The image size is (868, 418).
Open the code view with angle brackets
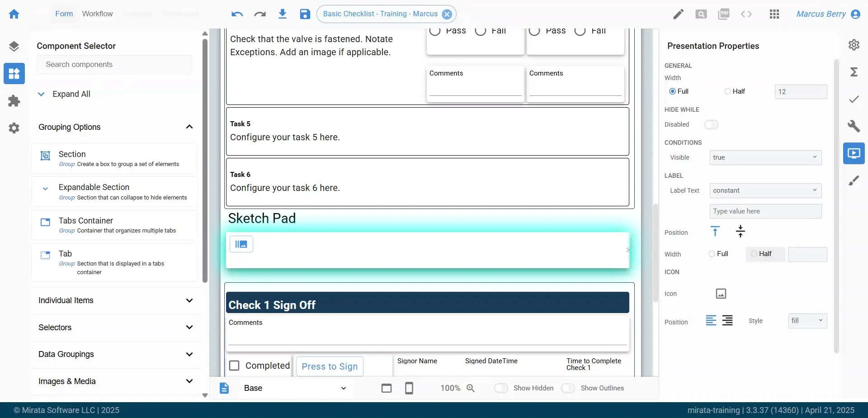tap(746, 14)
